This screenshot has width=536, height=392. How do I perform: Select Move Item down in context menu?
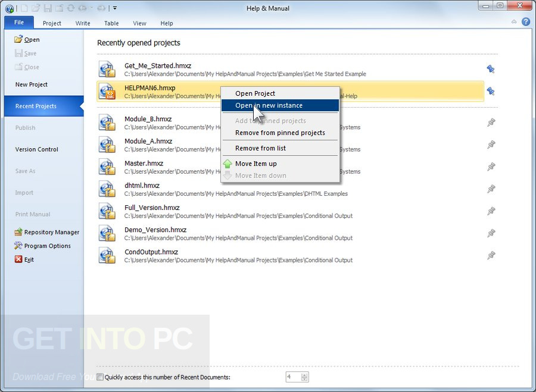[280, 175]
